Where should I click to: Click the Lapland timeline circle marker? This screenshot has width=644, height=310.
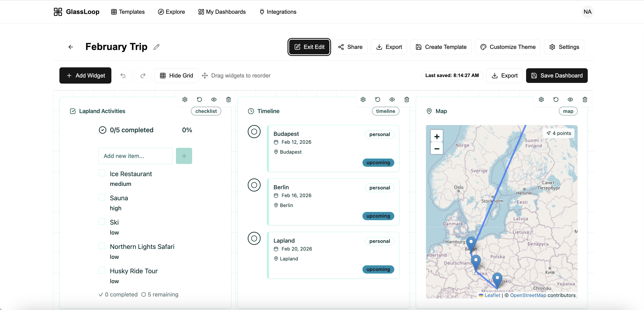[254, 238]
